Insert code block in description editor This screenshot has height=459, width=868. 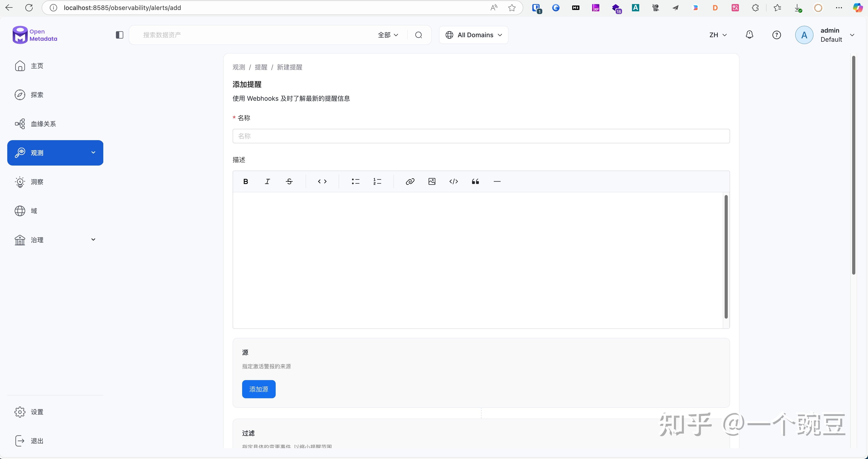453,181
